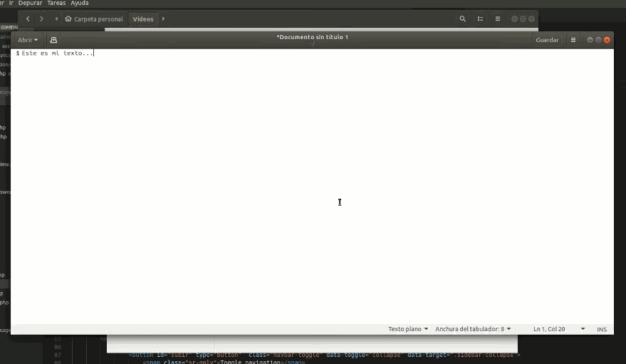Click the right path arrow after Videos
The height and width of the screenshot is (364, 626).
point(163,19)
